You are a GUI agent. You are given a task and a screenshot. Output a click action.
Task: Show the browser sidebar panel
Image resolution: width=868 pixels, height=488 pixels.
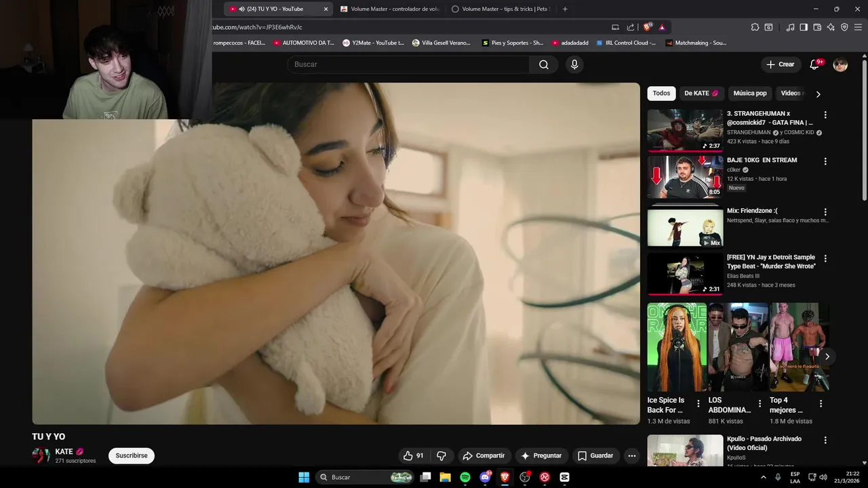[804, 27]
